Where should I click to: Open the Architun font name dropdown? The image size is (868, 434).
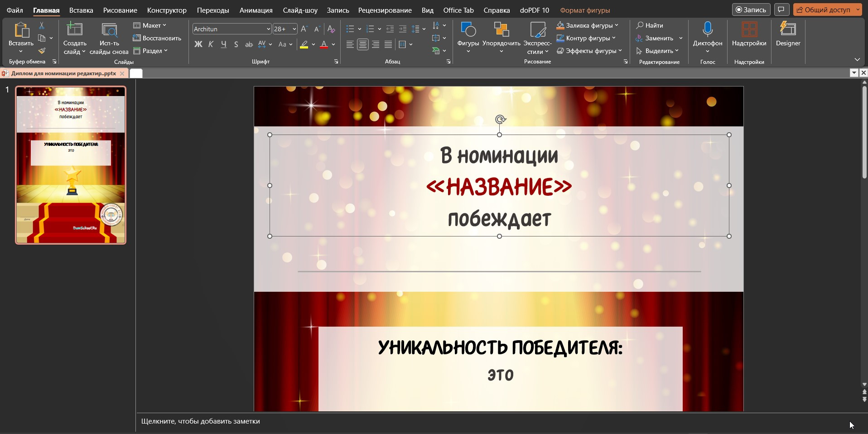pos(268,29)
